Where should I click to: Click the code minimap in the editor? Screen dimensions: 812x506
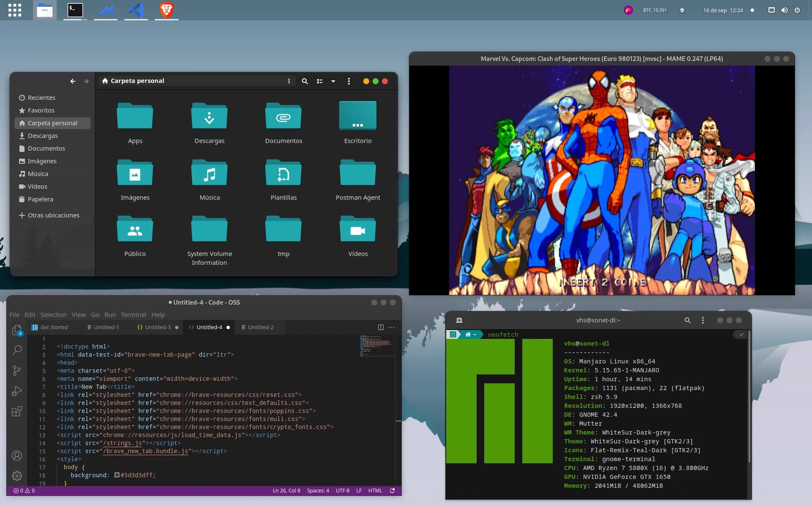pos(377,346)
